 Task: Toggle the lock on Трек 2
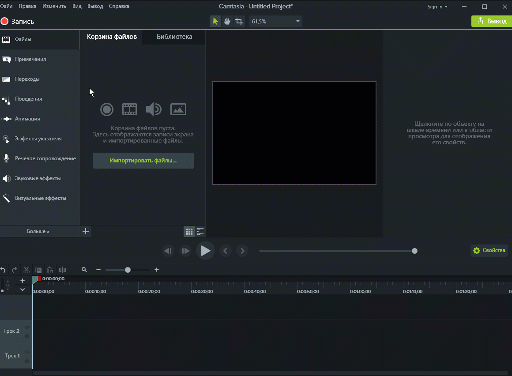pos(27,337)
